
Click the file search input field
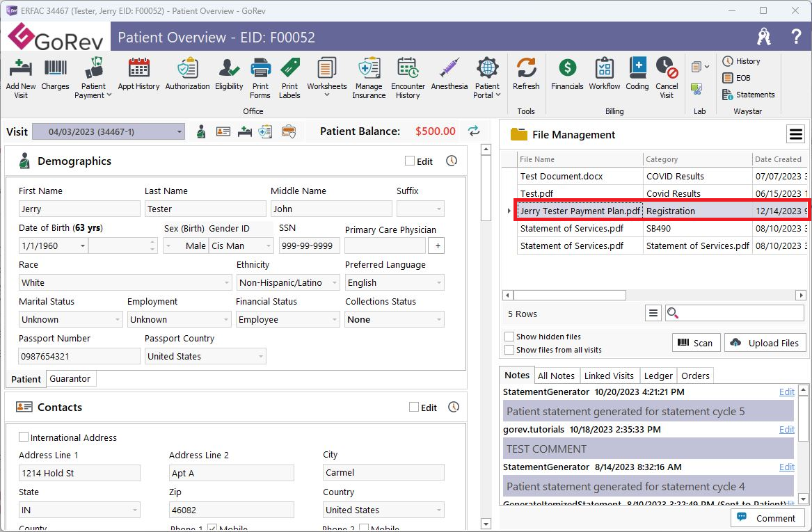pos(741,314)
